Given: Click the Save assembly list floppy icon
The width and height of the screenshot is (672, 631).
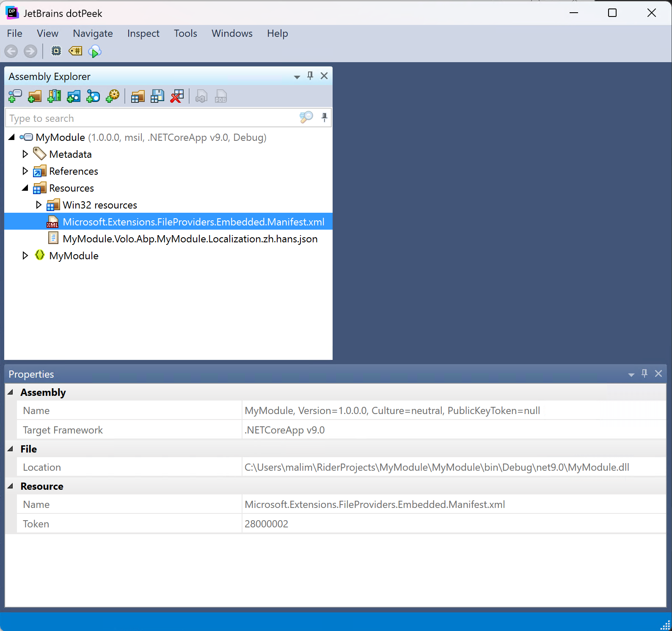Looking at the screenshot, I should 157,96.
